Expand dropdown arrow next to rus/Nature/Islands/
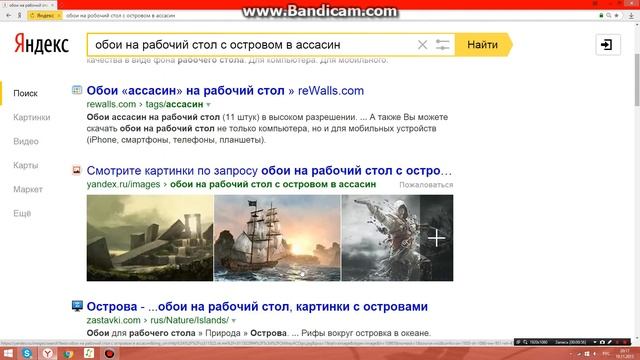Image resolution: width=640 pixels, height=360 pixels. coord(234,320)
